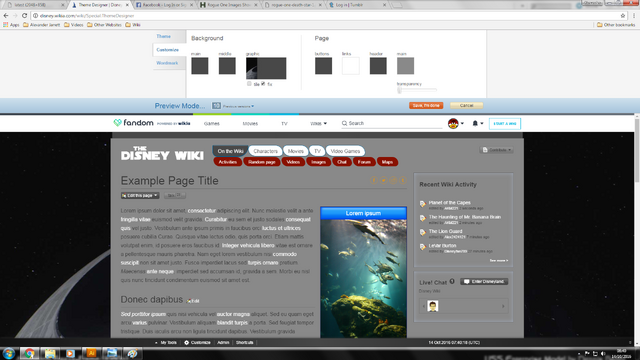Viewport: 640px width, 360px height.
Task: Click the See more link in Recent Activity
Action: coord(499,260)
